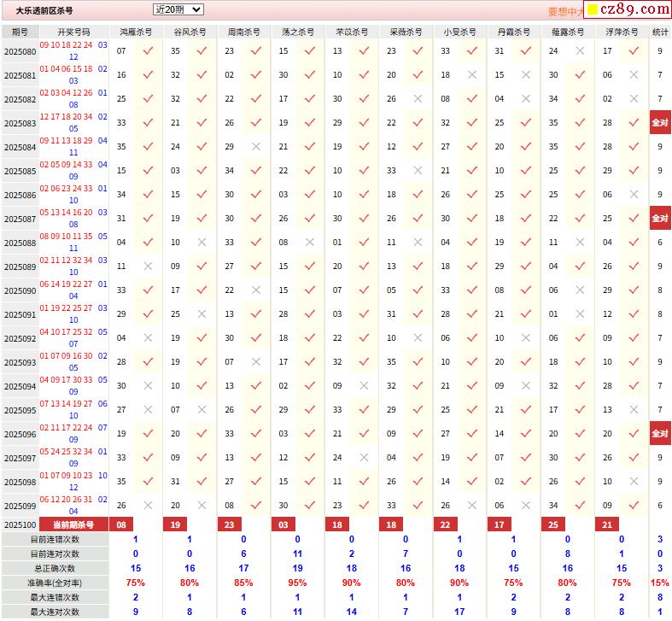Click the X mark in 小旻杀号 for 2025099
672x621 pixels.
[472, 506]
